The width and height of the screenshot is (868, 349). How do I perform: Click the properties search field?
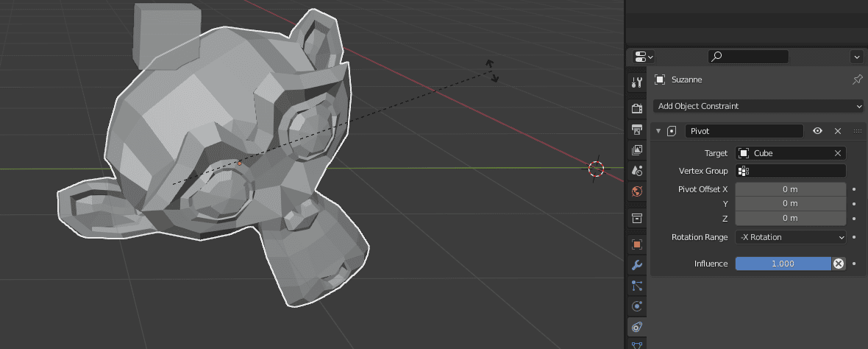click(748, 57)
